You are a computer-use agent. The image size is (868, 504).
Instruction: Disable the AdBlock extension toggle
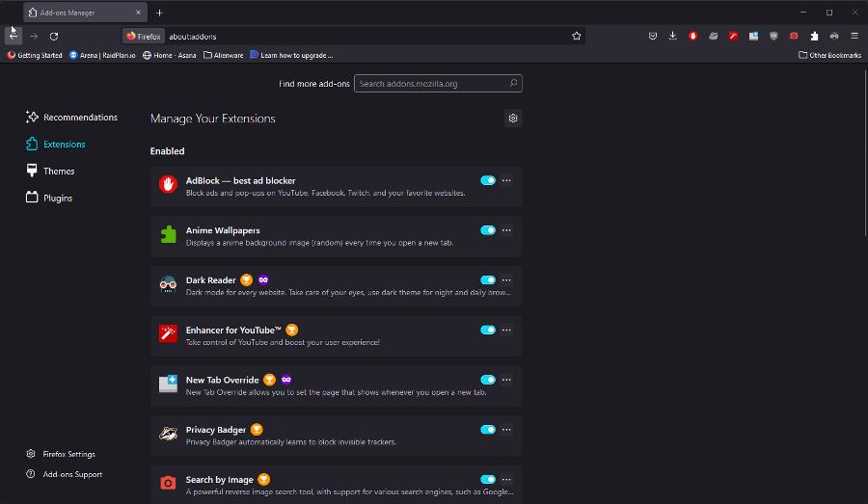coord(488,180)
